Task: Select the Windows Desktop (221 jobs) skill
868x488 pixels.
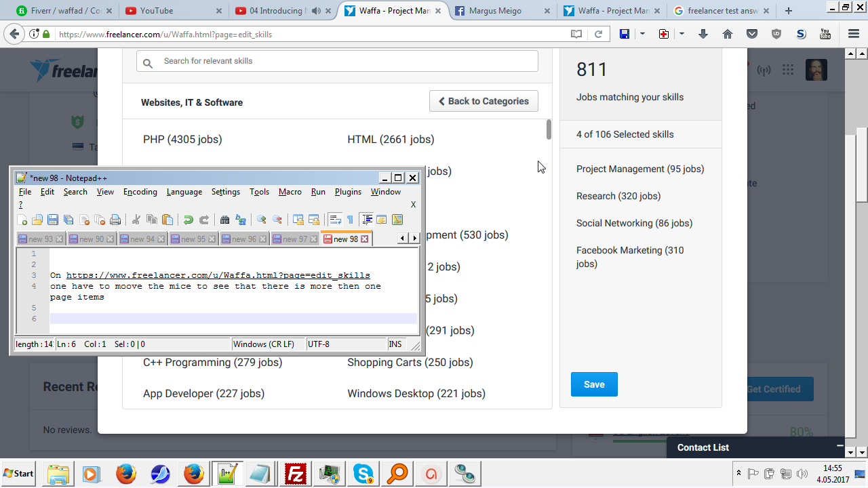Action: coord(416,394)
